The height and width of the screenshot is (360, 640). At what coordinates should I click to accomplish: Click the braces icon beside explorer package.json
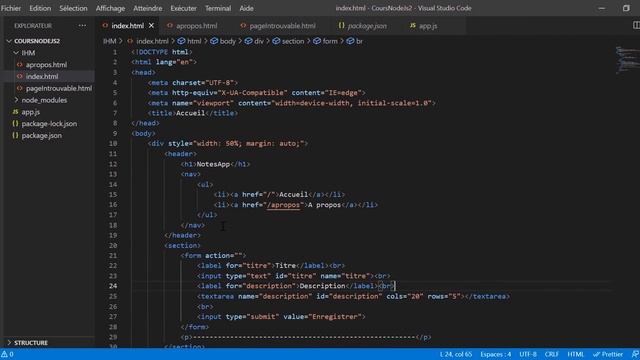15,136
